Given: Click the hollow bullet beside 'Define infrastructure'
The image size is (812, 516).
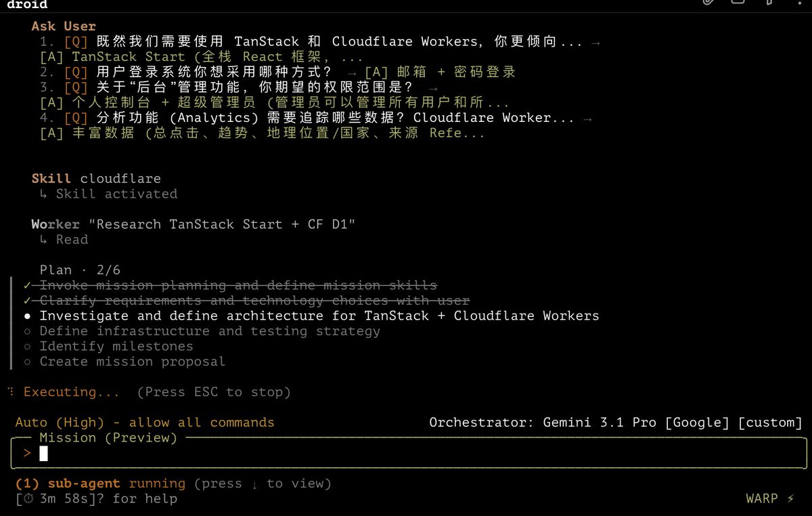Looking at the screenshot, I should 27,331.
